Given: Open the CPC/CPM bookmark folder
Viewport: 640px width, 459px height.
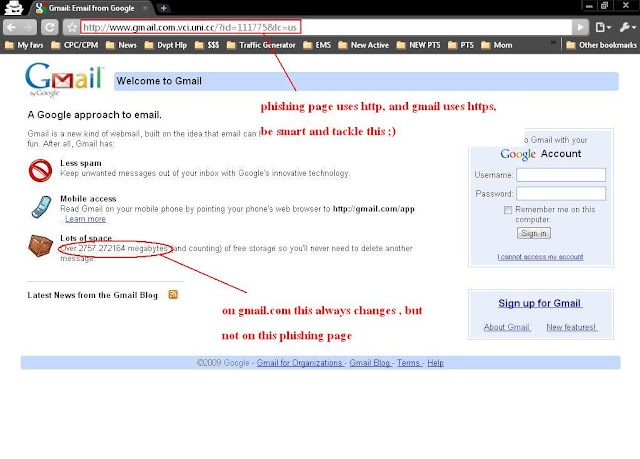Looking at the screenshot, I should 75,45.
